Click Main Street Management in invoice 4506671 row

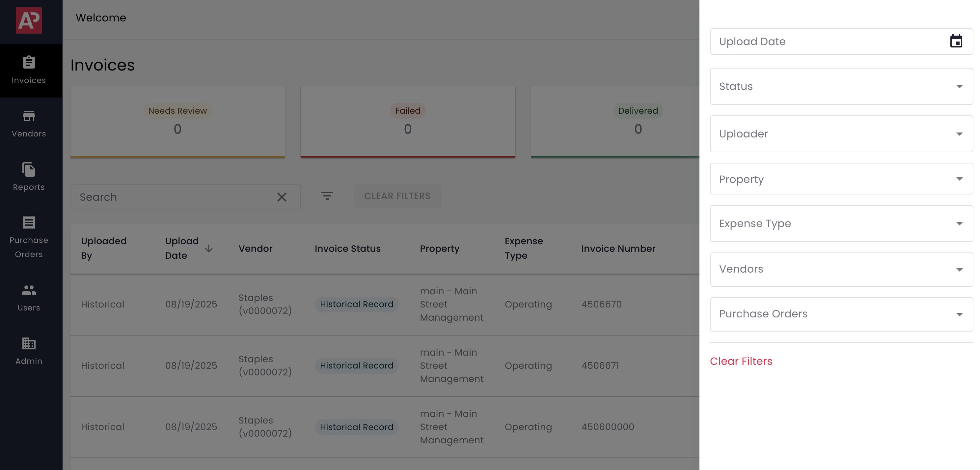[451, 366]
